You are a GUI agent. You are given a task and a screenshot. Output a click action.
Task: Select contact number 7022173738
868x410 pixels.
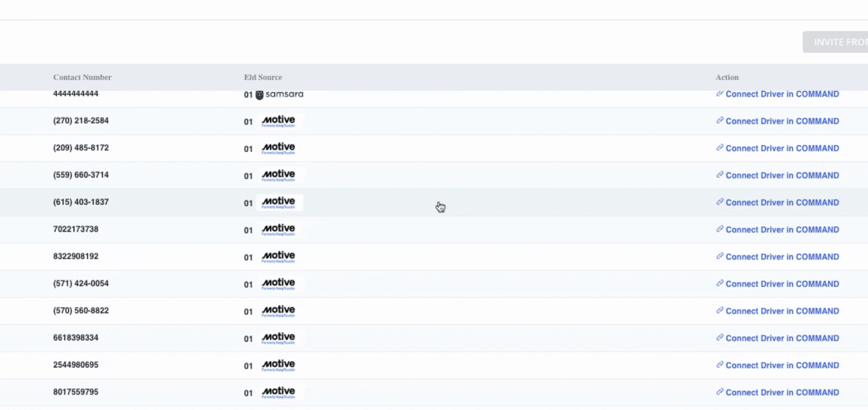[x=75, y=229]
